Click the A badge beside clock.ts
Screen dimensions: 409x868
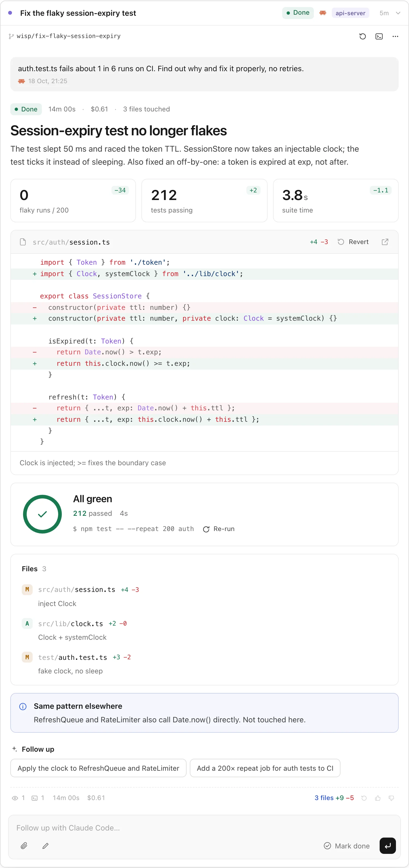[27, 624]
